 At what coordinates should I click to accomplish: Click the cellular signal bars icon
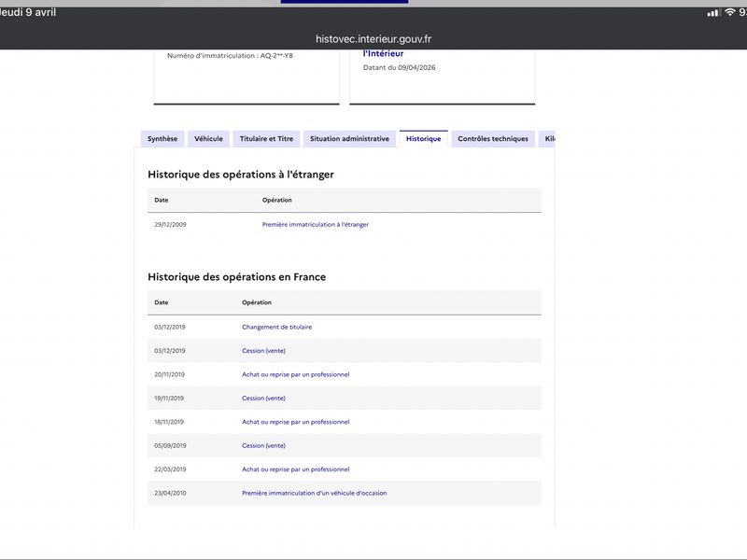[x=713, y=13]
